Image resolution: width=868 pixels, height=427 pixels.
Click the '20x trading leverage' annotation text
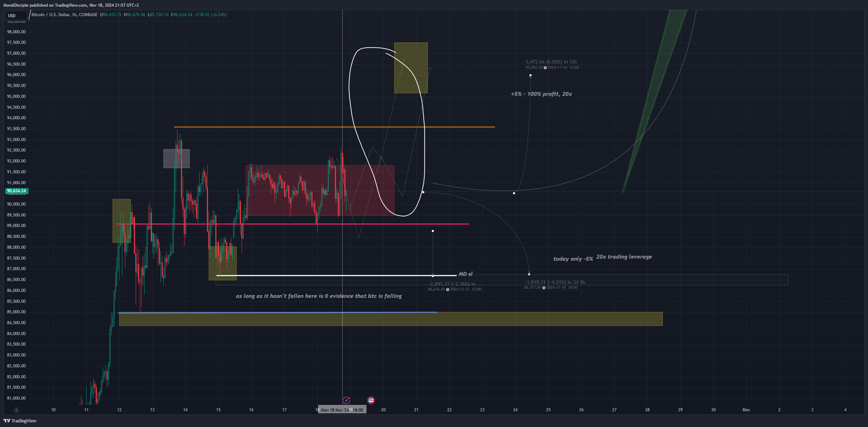[x=624, y=257]
